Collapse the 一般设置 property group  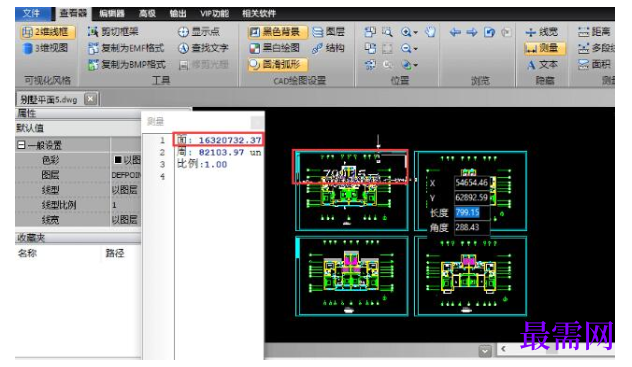click(x=21, y=145)
